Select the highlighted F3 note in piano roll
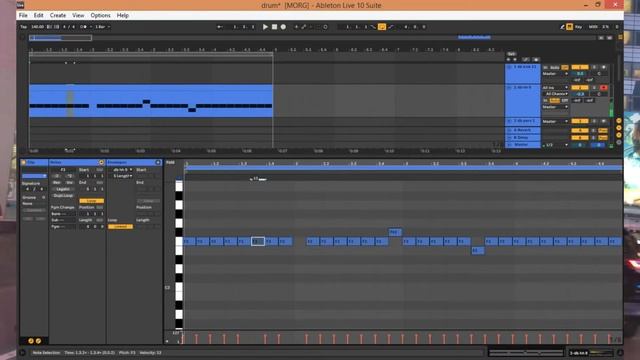 click(258, 242)
